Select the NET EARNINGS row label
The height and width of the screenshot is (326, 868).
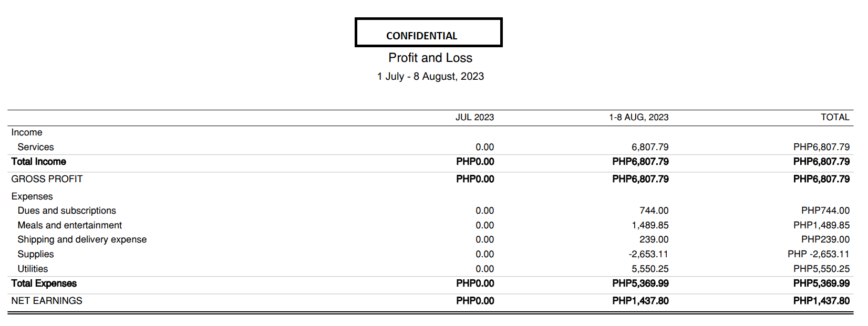(47, 301)
